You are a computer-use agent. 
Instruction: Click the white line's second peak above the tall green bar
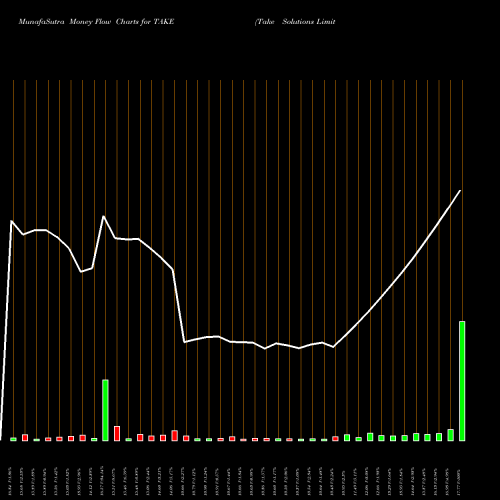click(104, 217)
